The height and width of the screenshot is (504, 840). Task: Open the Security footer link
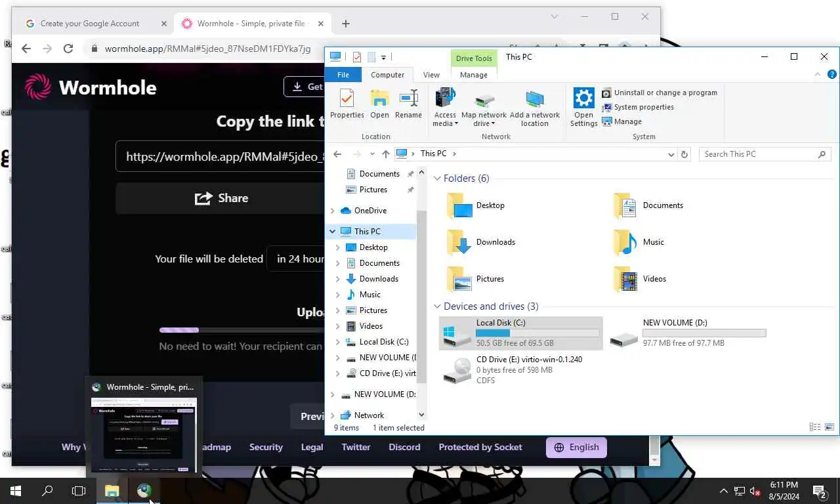pyautogui.click(x=266, y=448)
